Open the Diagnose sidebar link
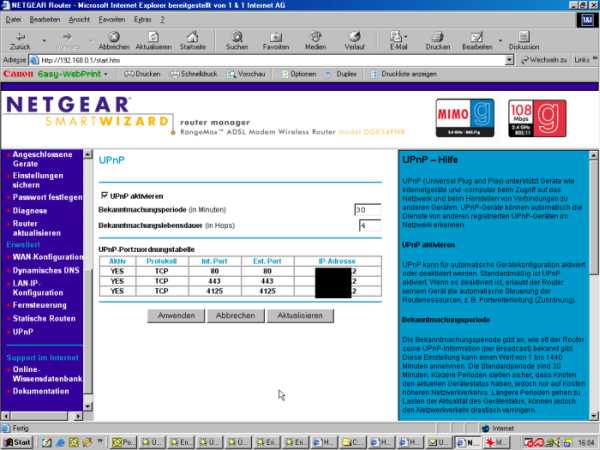The height and width of the screenshot is (450, 600). (30, 211)
